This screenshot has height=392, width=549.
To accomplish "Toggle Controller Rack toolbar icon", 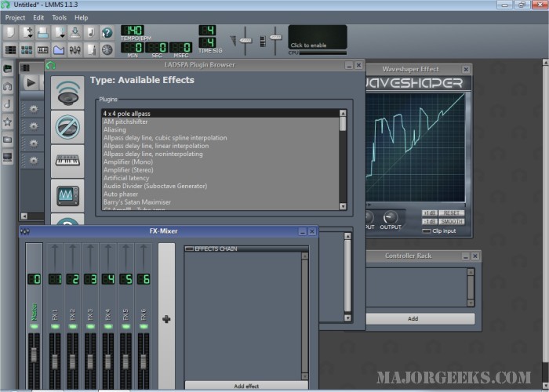I will (107, 49).
